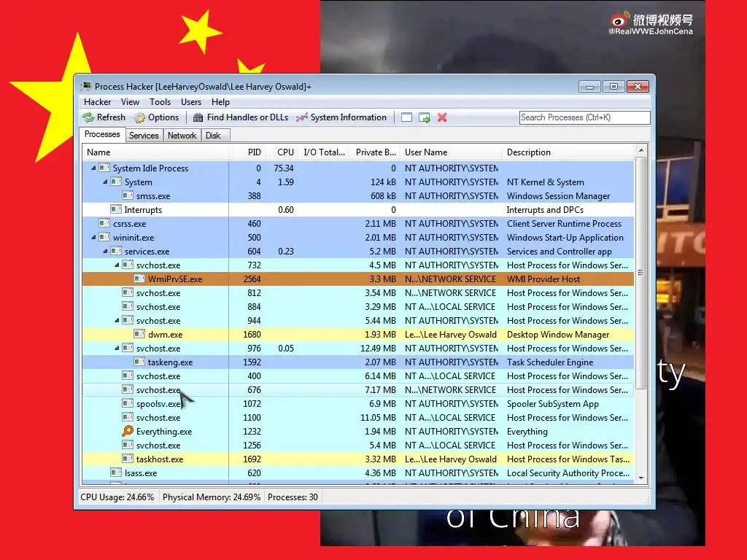Sort by the I/O Total column header
Image resolution: width=747 pixels, height=560 pixels.
click(x=324, y=152)
